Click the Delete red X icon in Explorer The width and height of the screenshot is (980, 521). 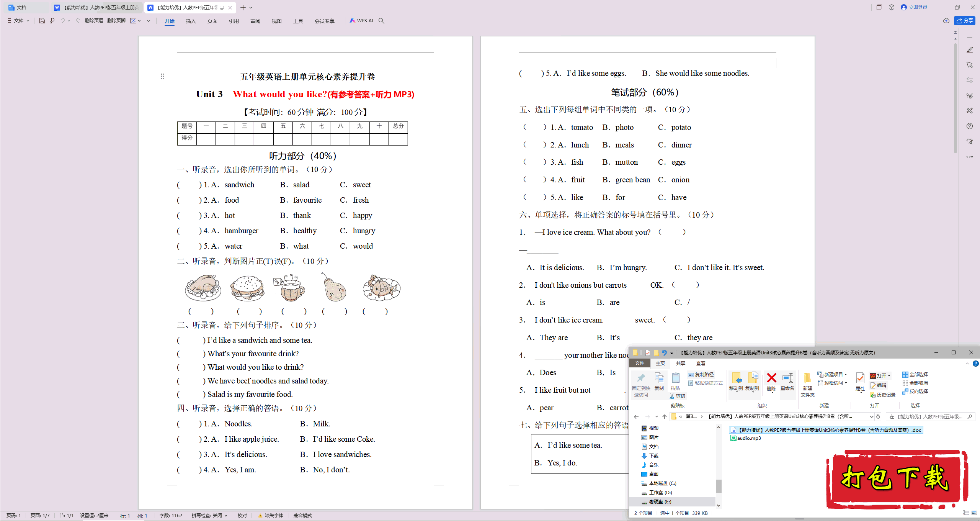click(x=771, y=378)
